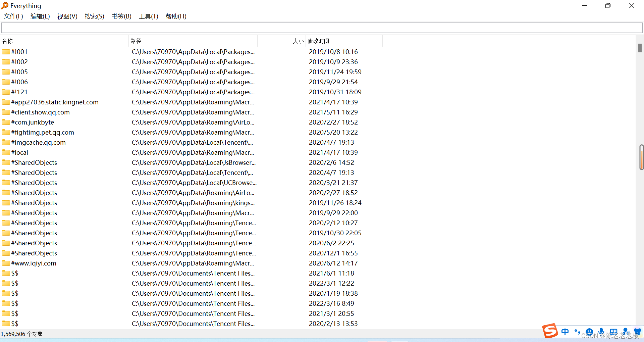This screenshot has width=644, height=342.
Task: Click the date 2020/2/13 13:53
Action: [333, 324]
